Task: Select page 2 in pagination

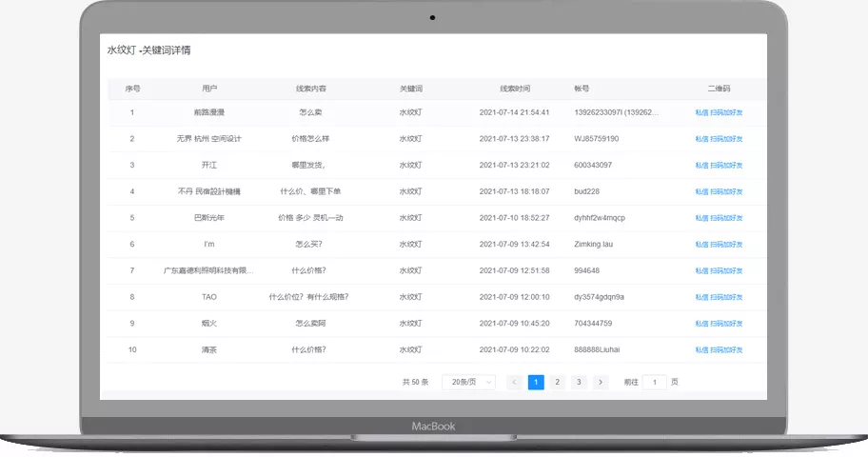Action: coord(558,382)
